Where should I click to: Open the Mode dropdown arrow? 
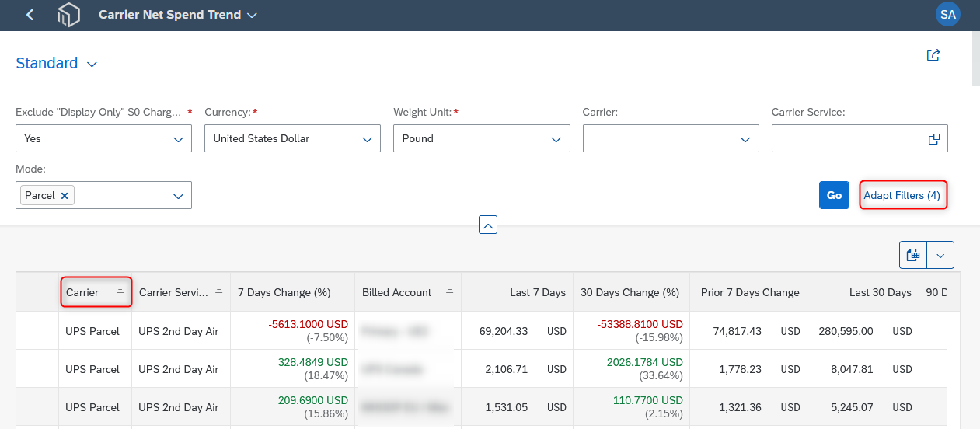coord(178,196)
